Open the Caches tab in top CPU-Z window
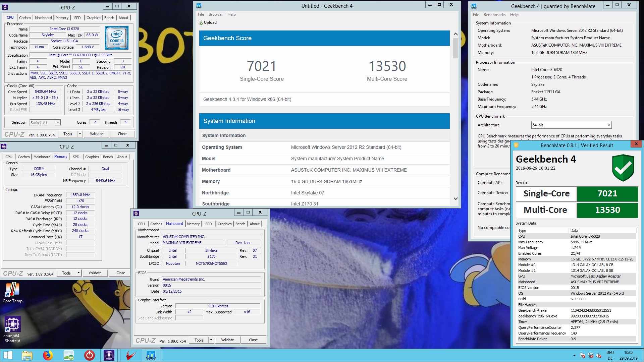The width and height of the screenshot is (644, 362). pyautogui.click(x=25, y=18)
